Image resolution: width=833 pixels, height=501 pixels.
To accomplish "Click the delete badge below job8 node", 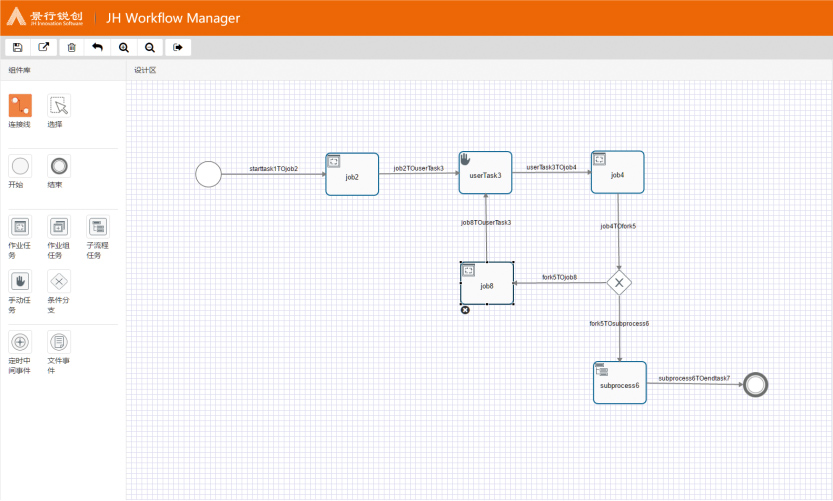I will pyautogui.click(x=465, y=310).
